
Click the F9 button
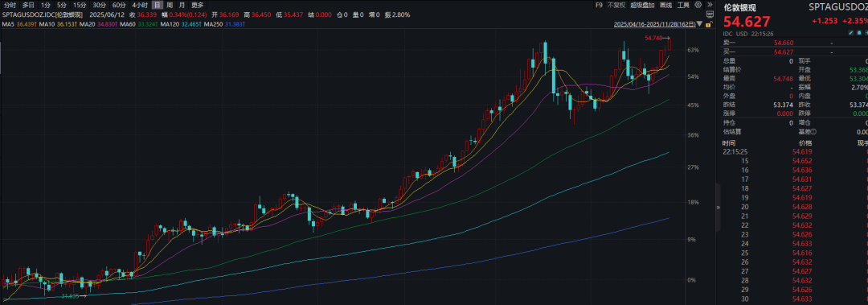pyautogui.click(x=599, y=5)
